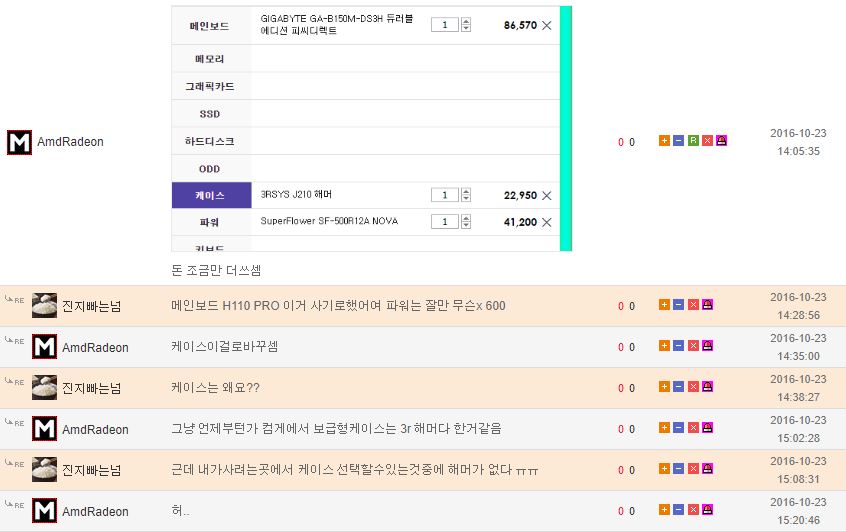Click the pink siren on the '허..' comment

[x=707, y=510]
